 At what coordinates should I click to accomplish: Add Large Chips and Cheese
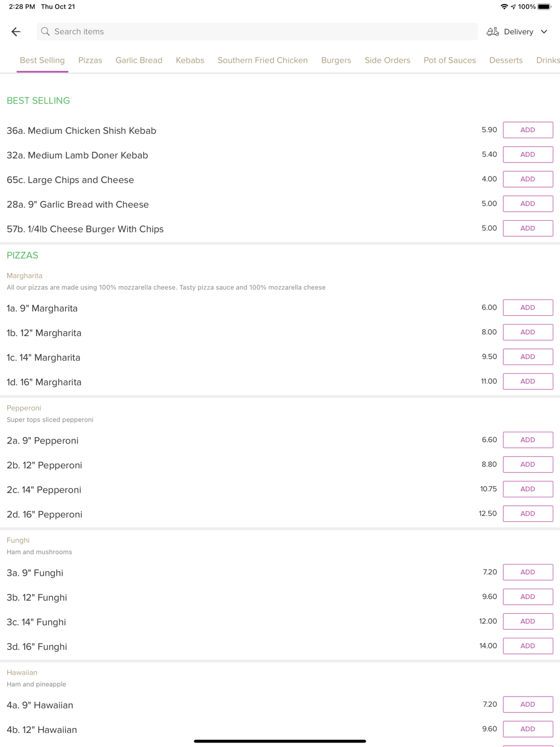528,179
